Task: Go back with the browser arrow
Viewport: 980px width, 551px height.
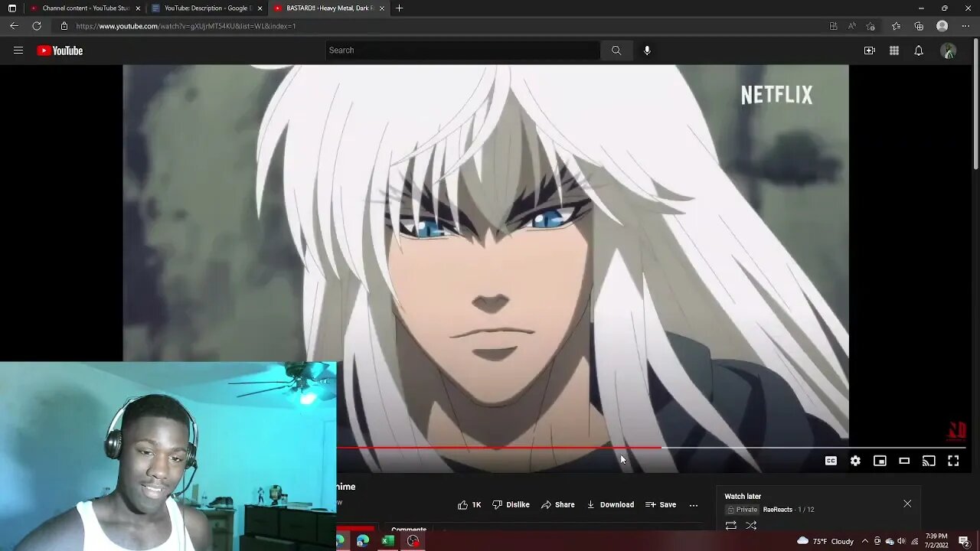Action: (x=14, y=26)
